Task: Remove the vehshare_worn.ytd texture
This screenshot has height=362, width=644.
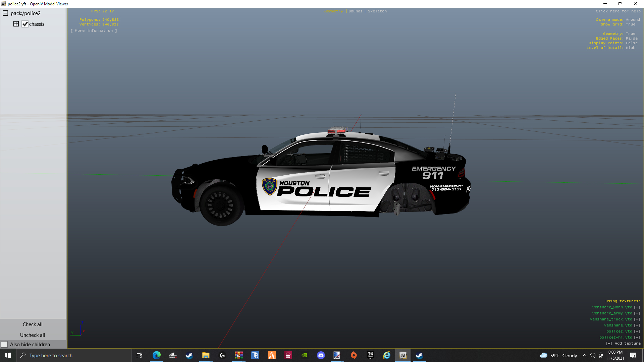Action: [x=637, y=307]
